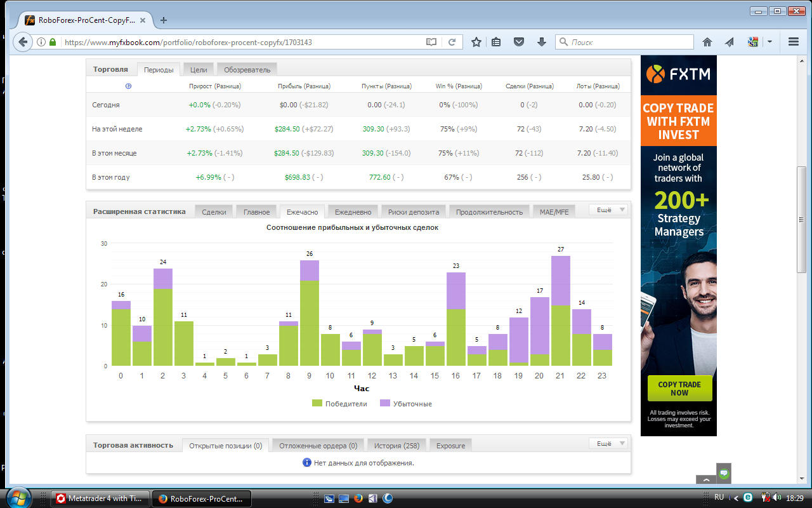Open the Главное statistics tab

point(256,212)
